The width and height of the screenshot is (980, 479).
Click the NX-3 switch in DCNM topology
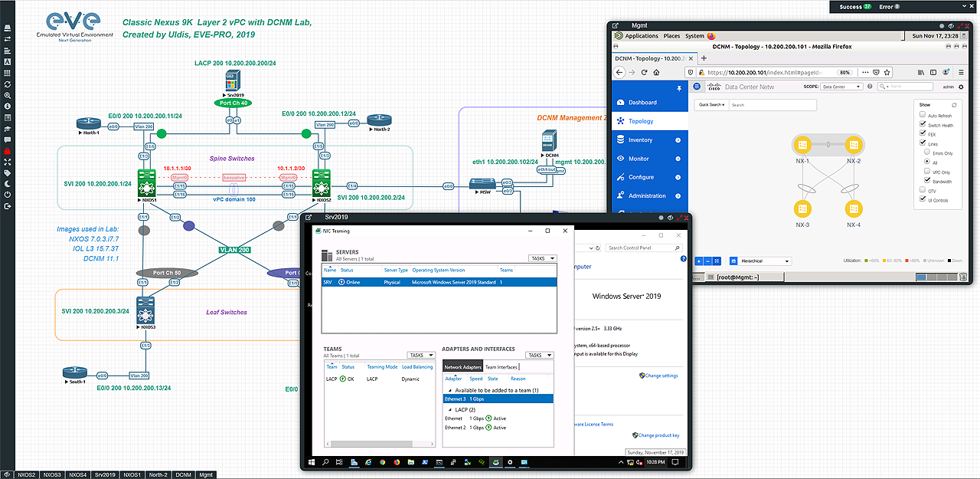tap(802, 208)
